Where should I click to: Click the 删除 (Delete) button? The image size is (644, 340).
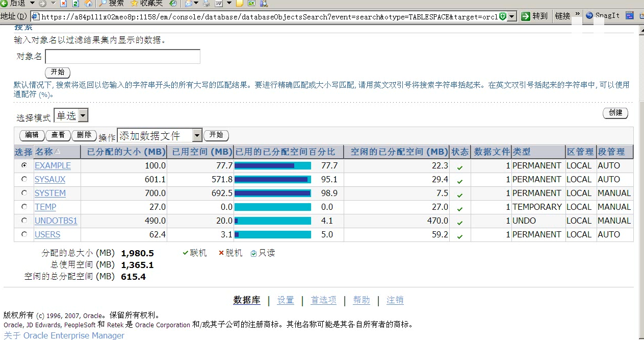[84, 135]
